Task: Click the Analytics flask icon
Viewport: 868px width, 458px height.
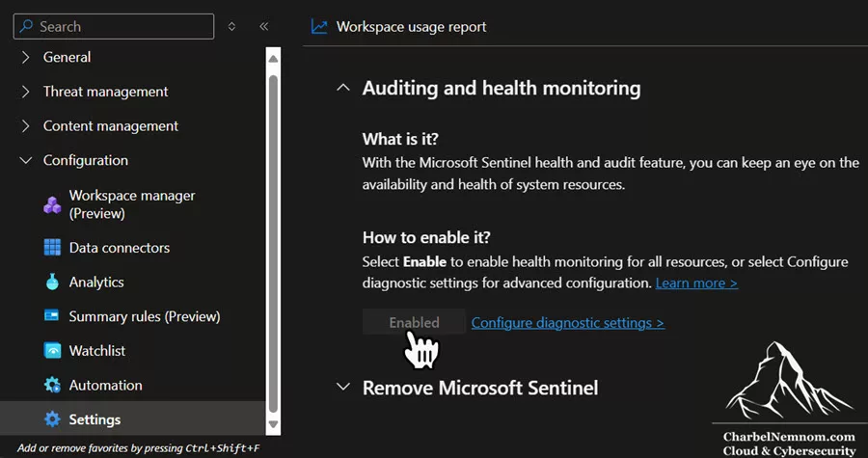Action: (53, 282)
